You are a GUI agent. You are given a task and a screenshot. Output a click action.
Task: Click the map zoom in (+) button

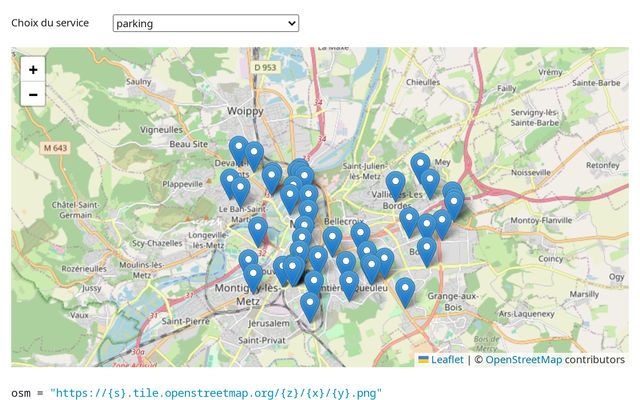(33, 69)
